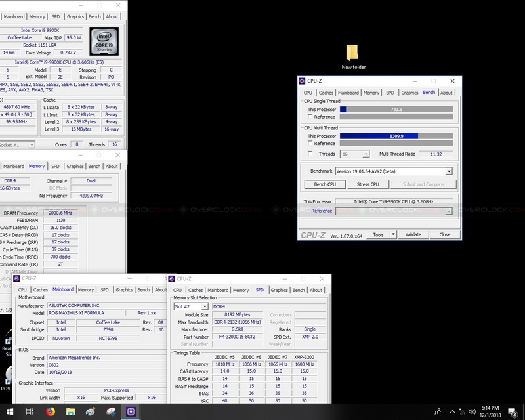525x420 pixels.
Task: Open File Explorer from the taskbar
Action: [70, 411]
